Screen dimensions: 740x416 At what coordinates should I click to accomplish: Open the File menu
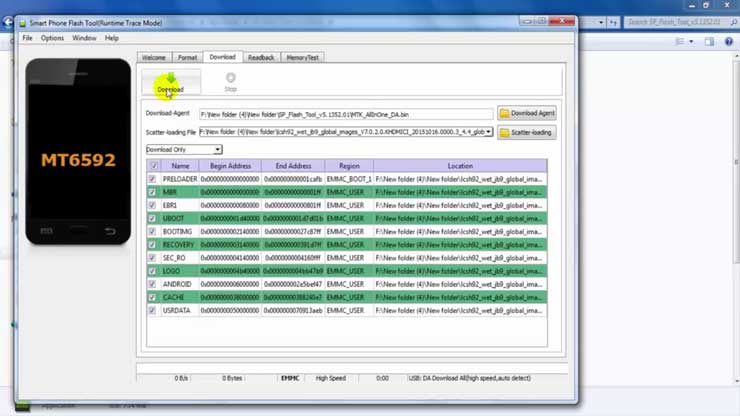tap(27, 38)
